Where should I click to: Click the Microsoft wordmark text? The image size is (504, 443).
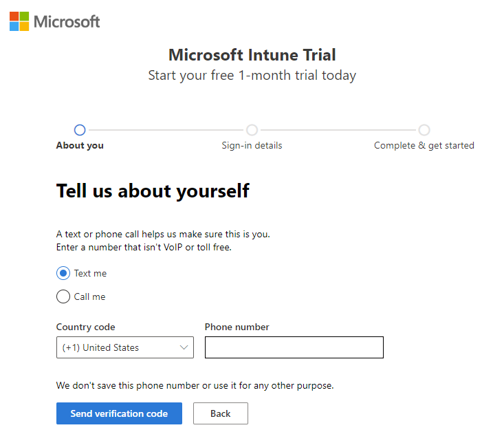tap(67, 22)
